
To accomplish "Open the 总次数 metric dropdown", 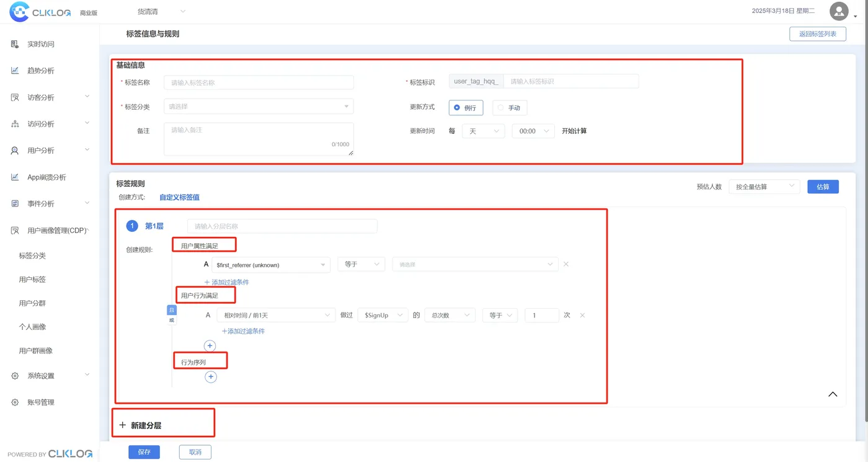I will [x=449, y=316].
